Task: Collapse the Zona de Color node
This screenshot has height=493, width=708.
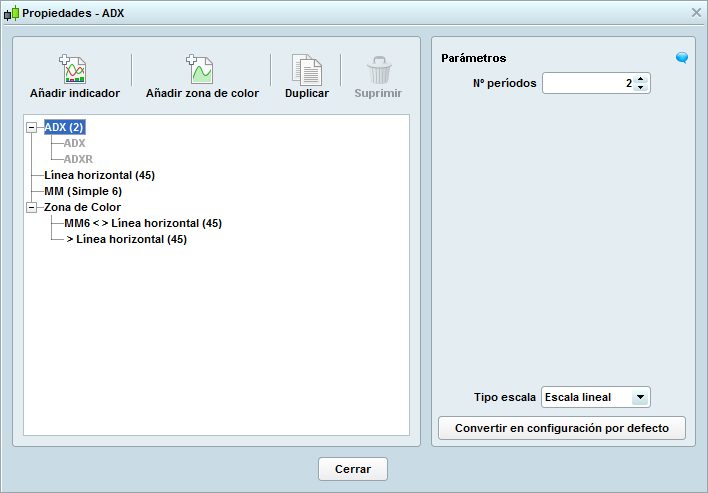Action: [x=31, y=208]
